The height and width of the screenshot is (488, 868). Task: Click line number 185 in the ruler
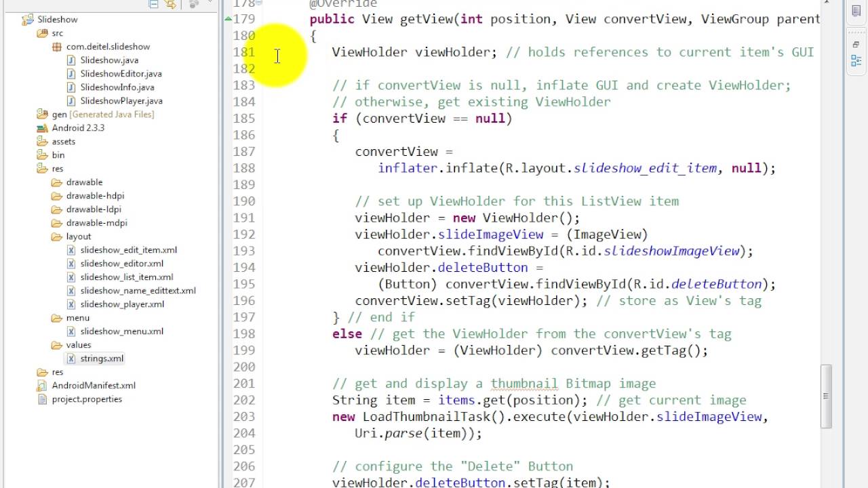point(244,119)
